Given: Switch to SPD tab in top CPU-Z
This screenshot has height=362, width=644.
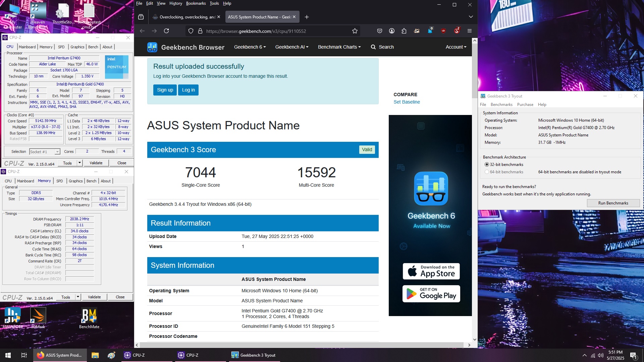Looking at the screenshot, I should tap(61, 47).
